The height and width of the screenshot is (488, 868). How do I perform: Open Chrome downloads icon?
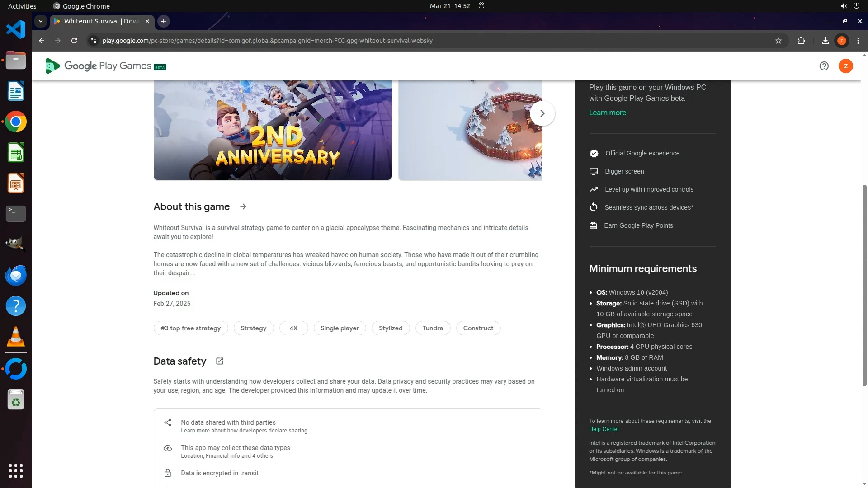click(825, 41)
